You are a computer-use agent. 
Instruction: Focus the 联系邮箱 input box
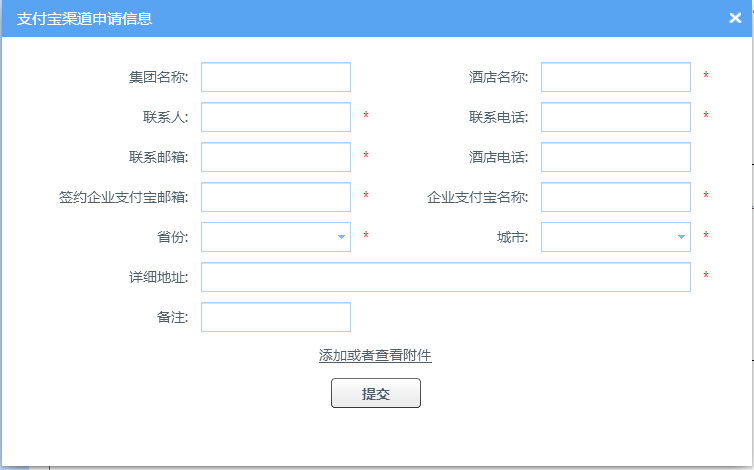[276, 157]
